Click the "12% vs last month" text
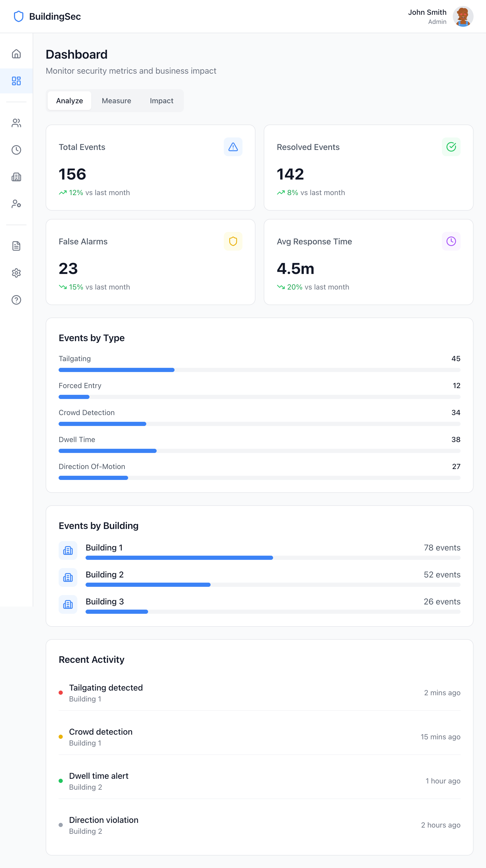 [x=99, y=193]
